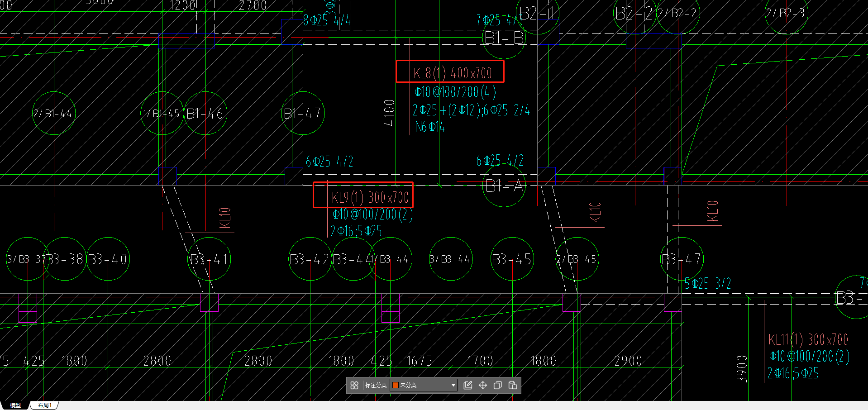Viewport: 868px width, 410px height.
Task: Click the 2700 dimension value
Action: click(253, 5)
